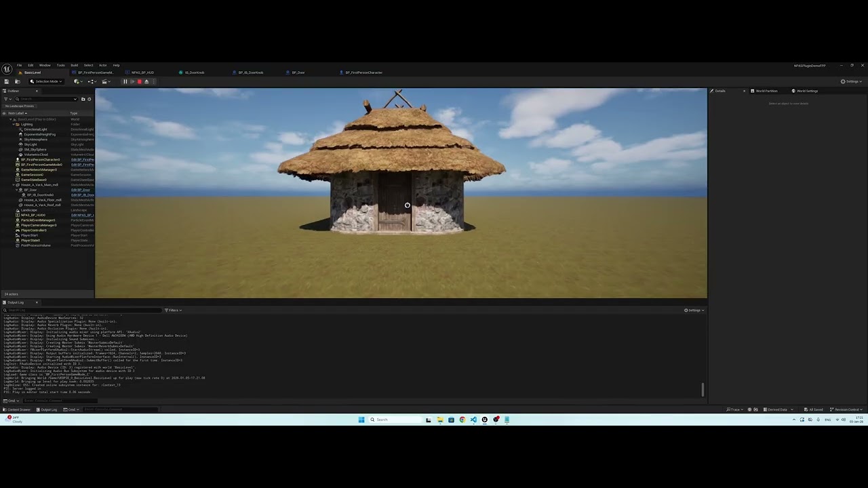This screenshot has width=868, height=488.
Task: Open the Output Log Filters dropdown
Action: 175,310
